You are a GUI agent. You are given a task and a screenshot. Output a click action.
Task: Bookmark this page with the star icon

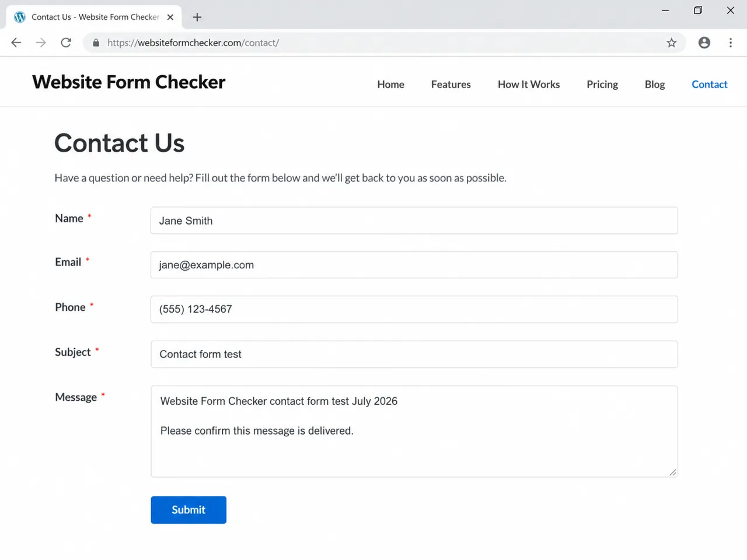pyautogui.click(x=672, y=43)
